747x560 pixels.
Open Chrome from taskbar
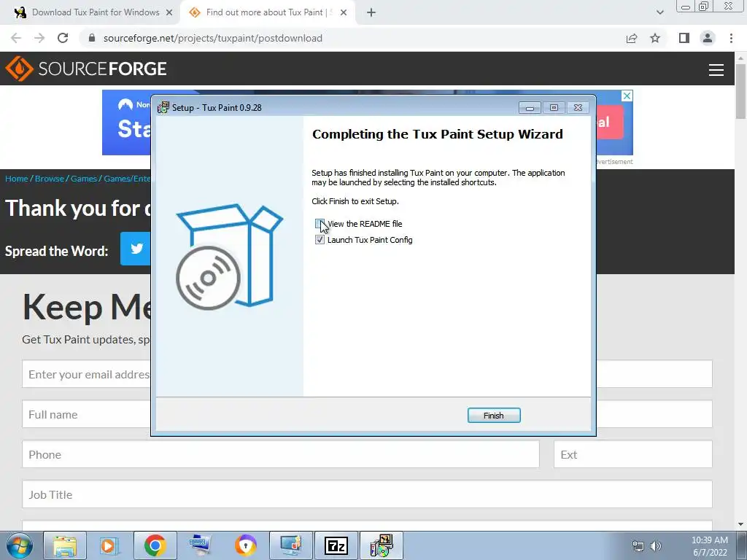[x=155, y=545]
